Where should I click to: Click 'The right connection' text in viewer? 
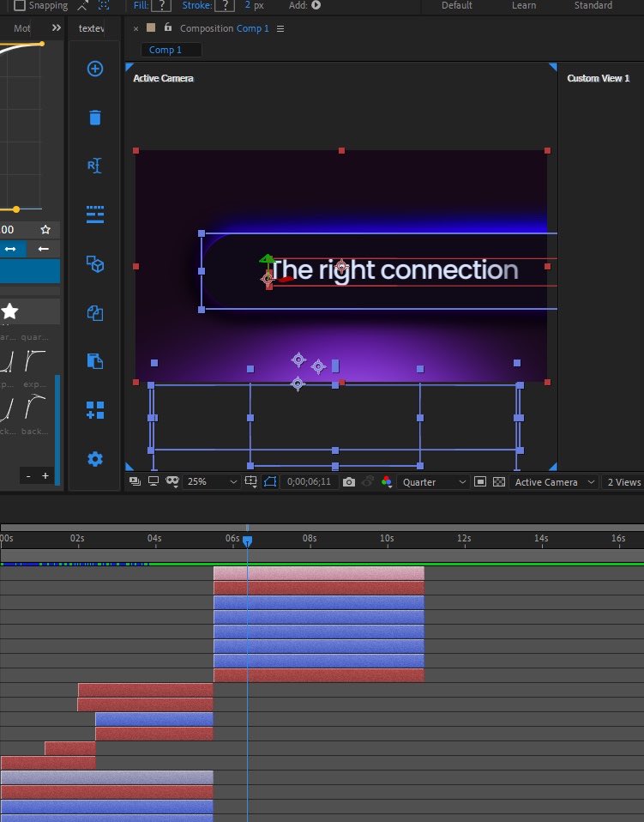tap(394, 270)
